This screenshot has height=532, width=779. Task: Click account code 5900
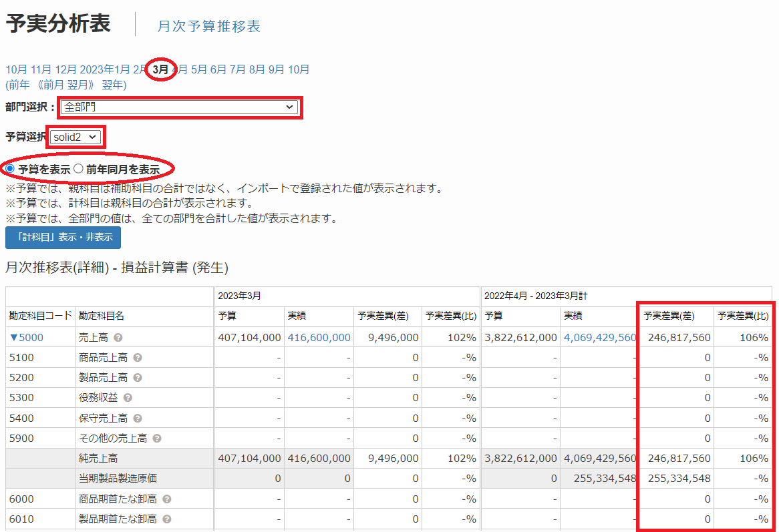coord(21,438)
